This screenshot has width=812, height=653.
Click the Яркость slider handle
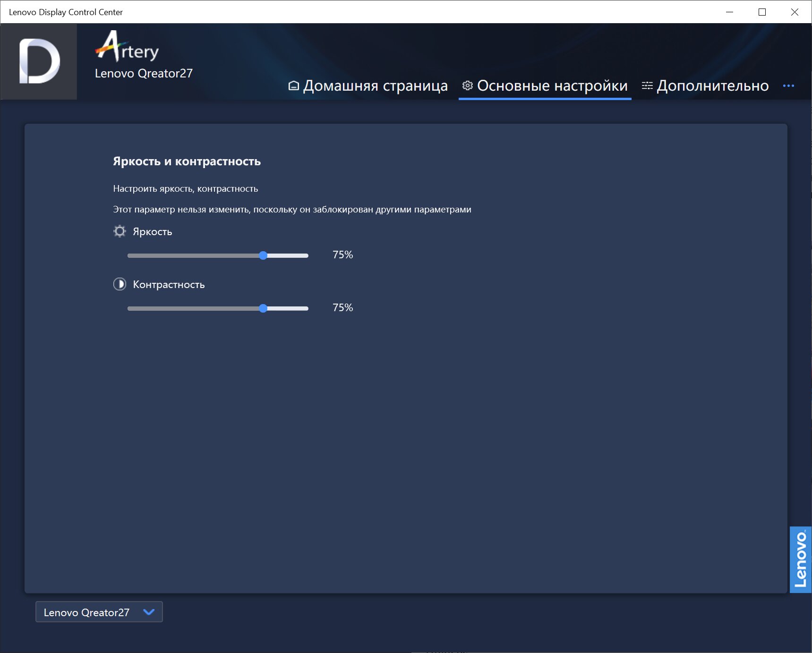coord(263,255)
